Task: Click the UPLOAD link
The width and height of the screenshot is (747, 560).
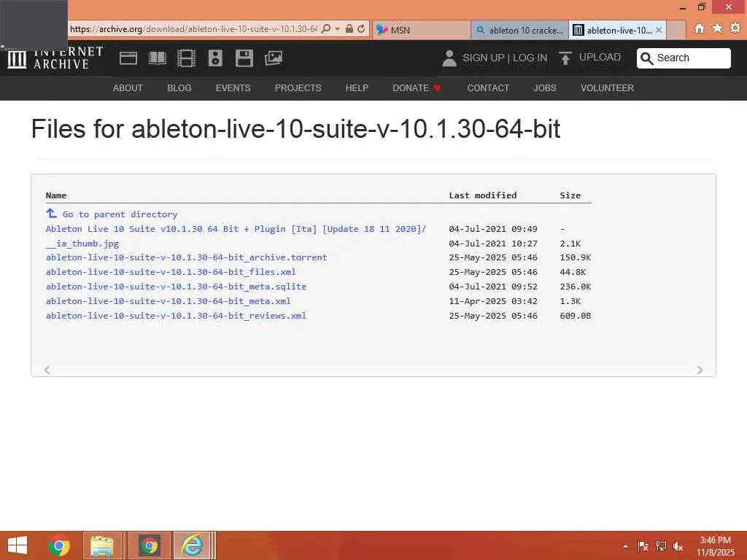Action: click(x=600, y=57)
